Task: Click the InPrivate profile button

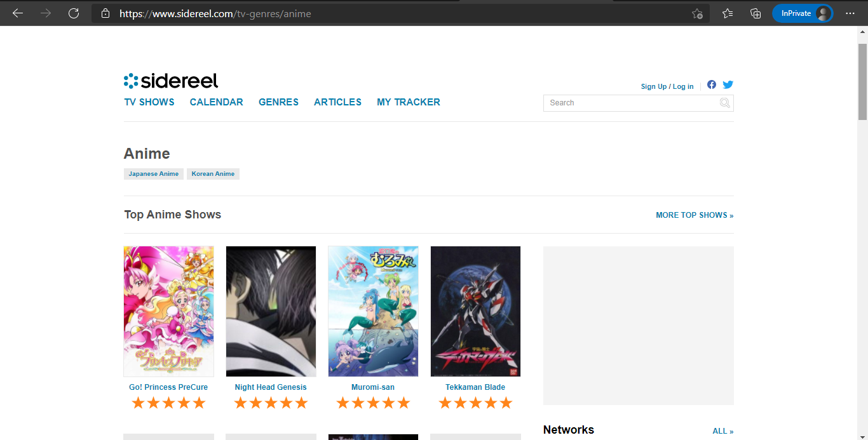Action: [803, 13]
